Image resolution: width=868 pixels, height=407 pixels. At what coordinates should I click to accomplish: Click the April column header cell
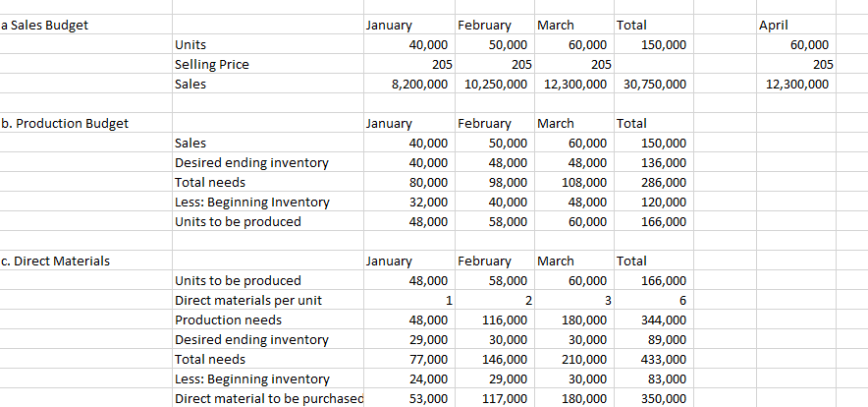click(x=774, y=26)
